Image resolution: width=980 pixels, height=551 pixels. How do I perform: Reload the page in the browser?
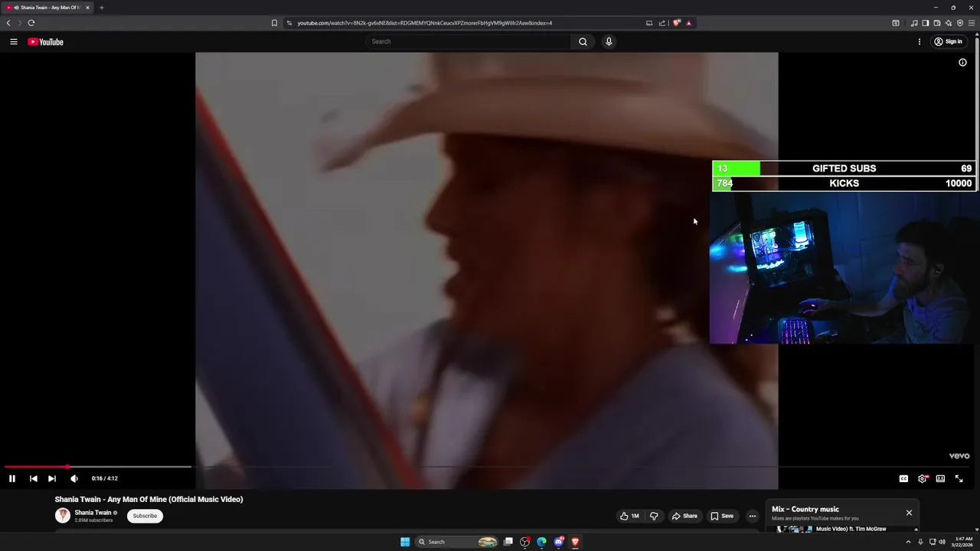click(x=31, y=23)
